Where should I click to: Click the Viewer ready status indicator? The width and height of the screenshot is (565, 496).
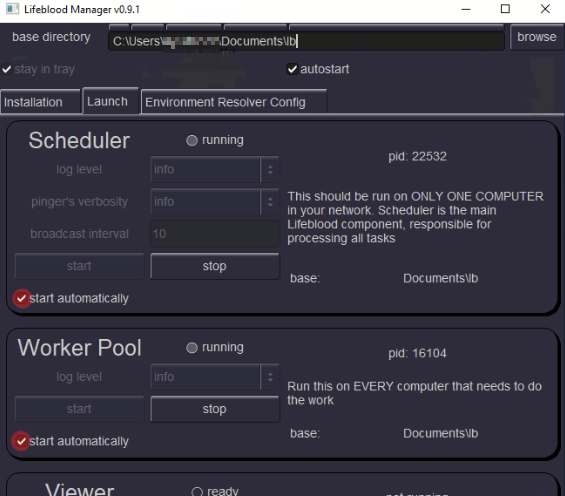click(x=197, y=492)
